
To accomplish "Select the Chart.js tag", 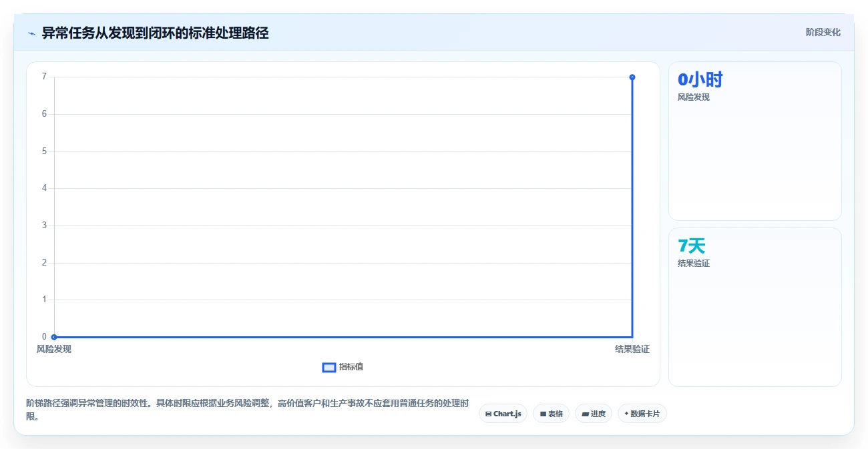I will click(x=503, y=414).
